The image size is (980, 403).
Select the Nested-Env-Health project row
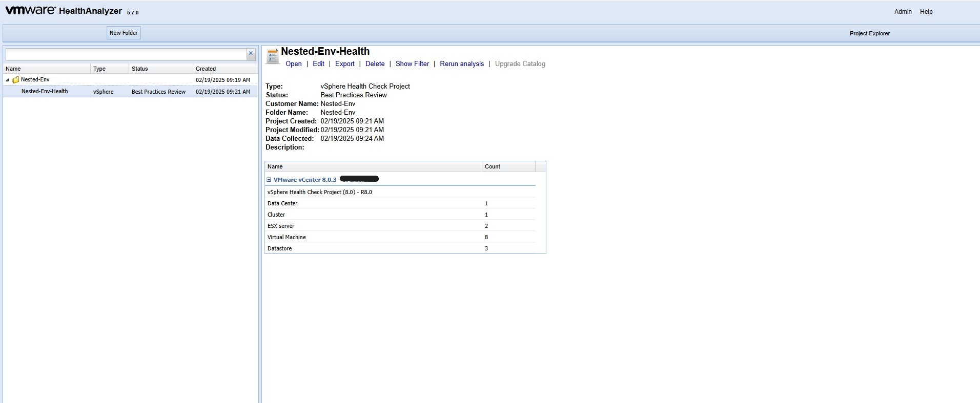(131, 92)
